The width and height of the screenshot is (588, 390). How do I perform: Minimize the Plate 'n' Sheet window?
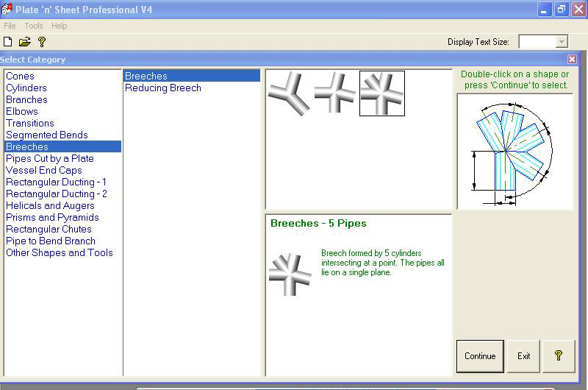544,10
